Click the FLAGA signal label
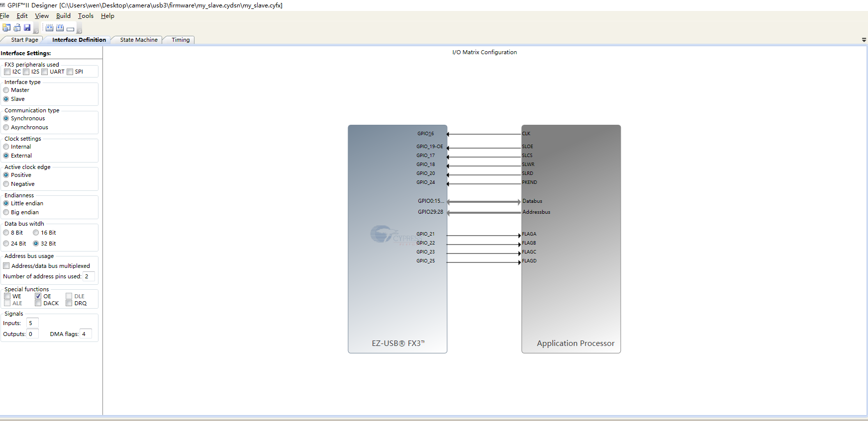This screenshot has width=868, height=421. 529,234
